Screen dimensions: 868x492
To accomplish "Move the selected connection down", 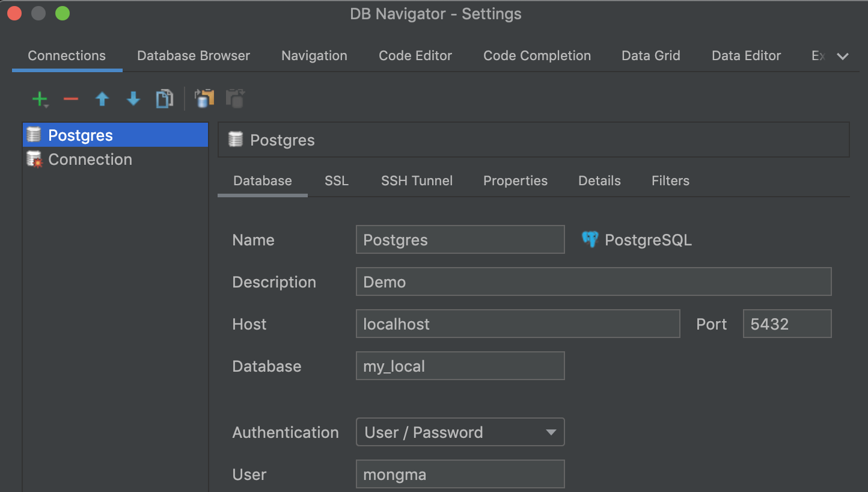I will (x=133, y=99).
